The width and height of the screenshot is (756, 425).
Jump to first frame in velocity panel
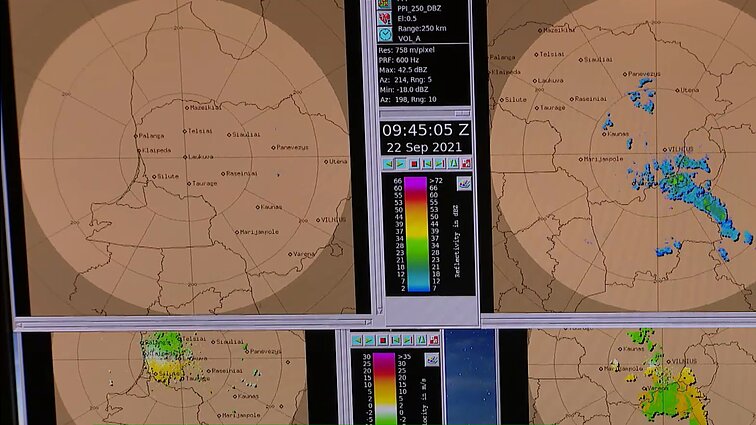click(x=396, y=341)
